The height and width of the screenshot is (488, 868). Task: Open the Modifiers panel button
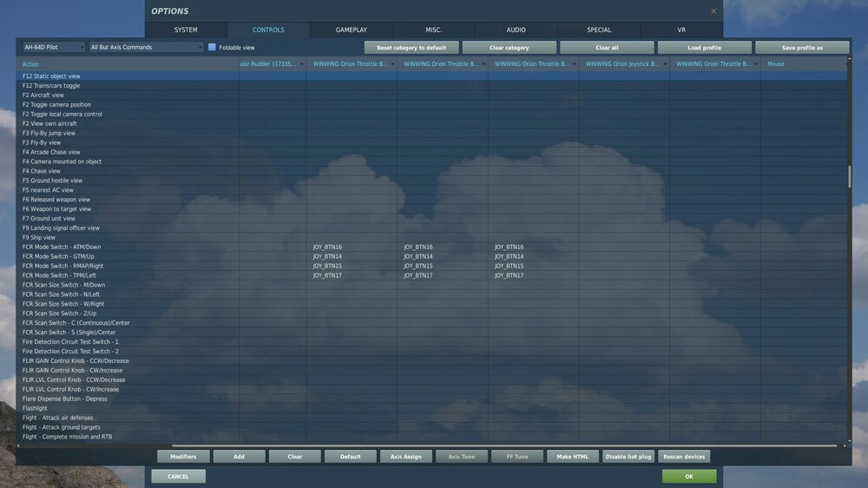[183, 457]
